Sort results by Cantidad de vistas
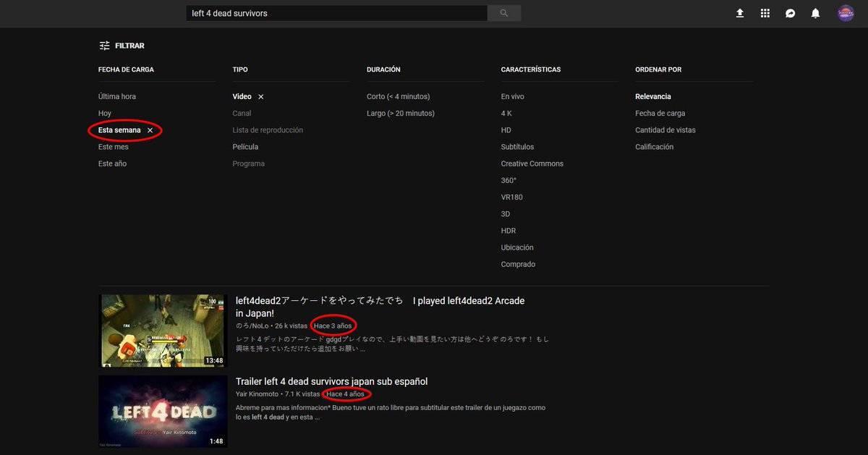 point(665,130)
